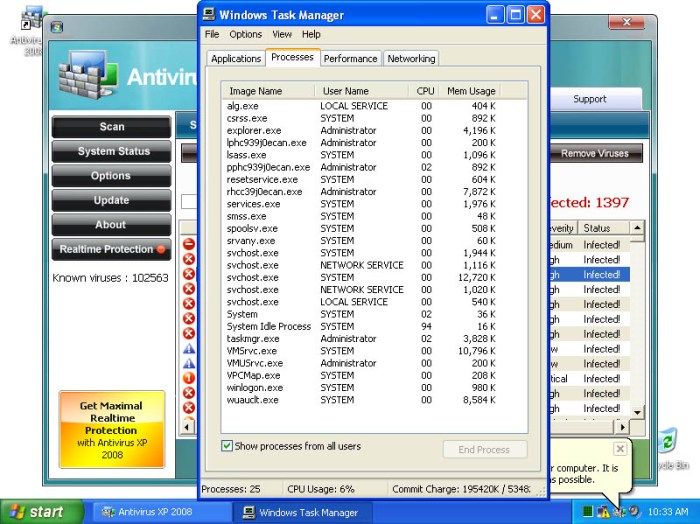This screenshot has height=524, width=700.
Task: Open the Help menu in Task Manager
Action: pyautogui.click(x=311, y=34)
